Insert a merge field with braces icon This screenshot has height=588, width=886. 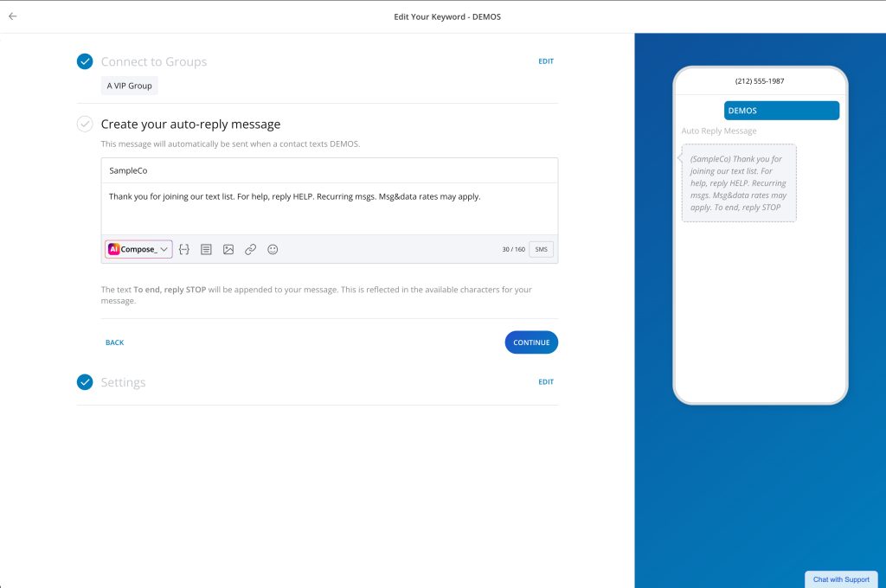click(x=183, y=249)
